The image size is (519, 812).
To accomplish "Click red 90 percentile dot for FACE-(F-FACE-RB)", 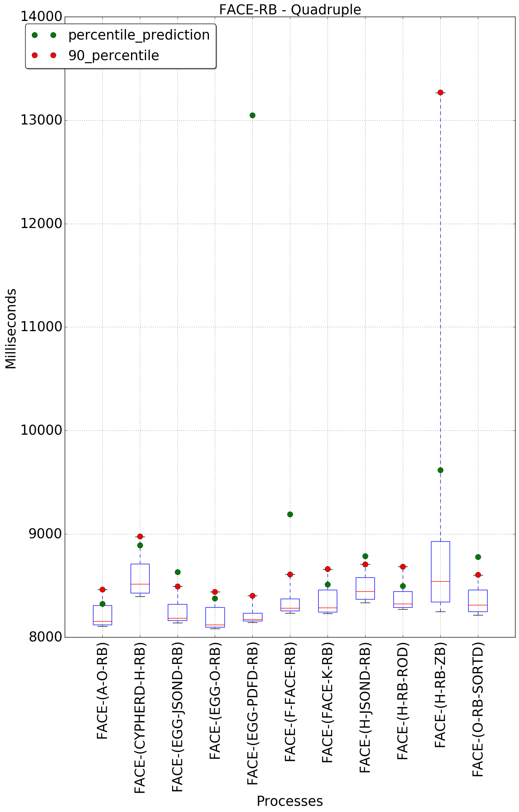I will (x=290, y=574).
